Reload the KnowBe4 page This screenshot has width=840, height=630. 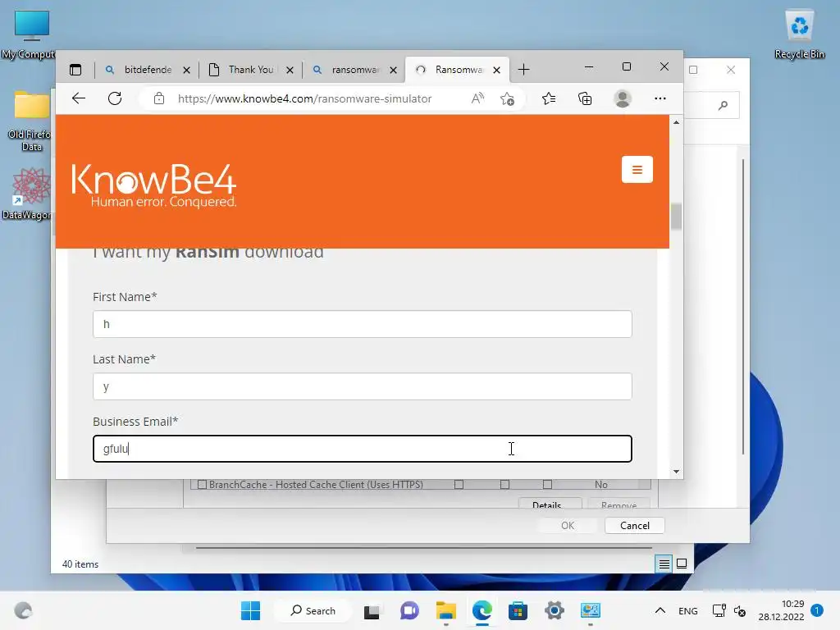(115, 98)
